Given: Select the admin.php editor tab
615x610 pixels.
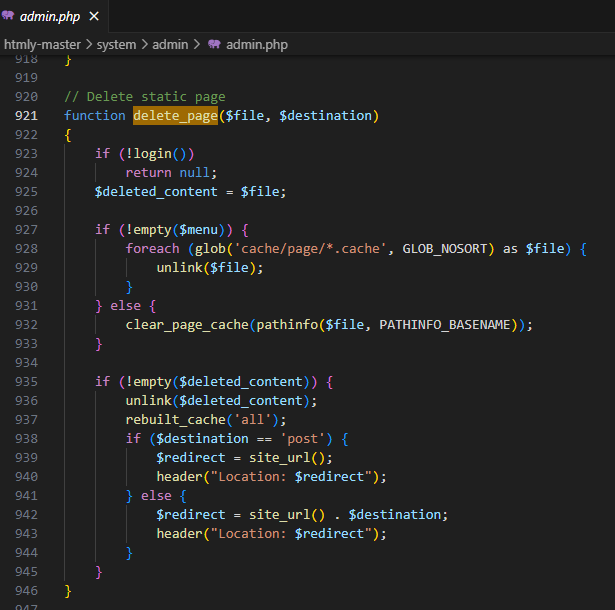Looking at the screenshot, I should [49, 16].
